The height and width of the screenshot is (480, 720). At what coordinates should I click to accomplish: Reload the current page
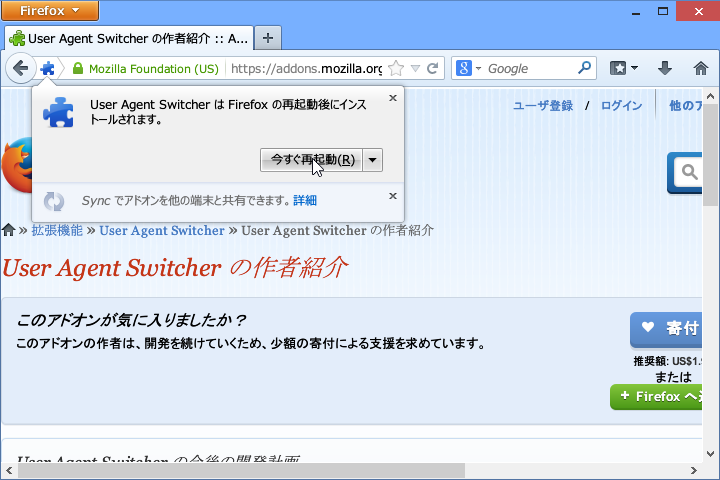433,69
